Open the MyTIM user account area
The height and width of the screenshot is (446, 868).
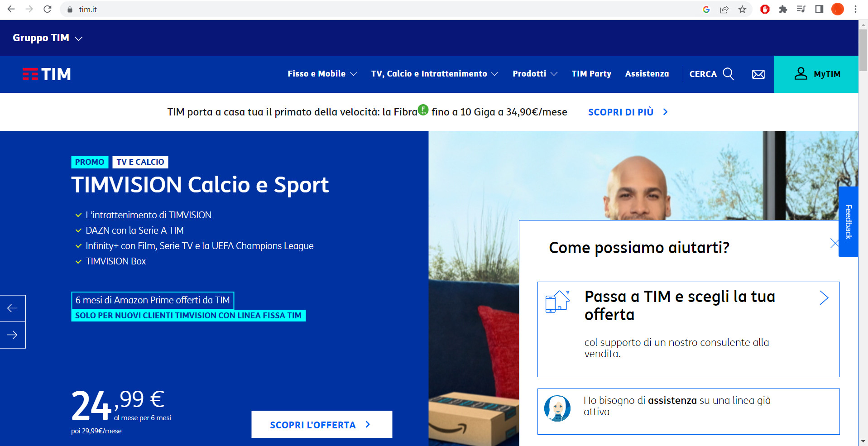(x=816, y=74)
